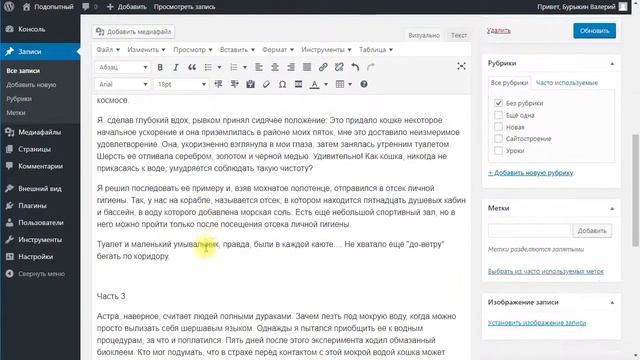The image size is (640, 360).
Task: Collapse the Изображение записи panel
Action: pos(612,303)
